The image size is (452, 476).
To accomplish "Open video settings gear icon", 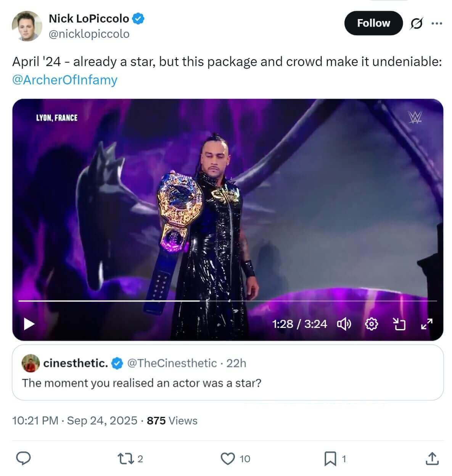I will [x=372, y=324].
